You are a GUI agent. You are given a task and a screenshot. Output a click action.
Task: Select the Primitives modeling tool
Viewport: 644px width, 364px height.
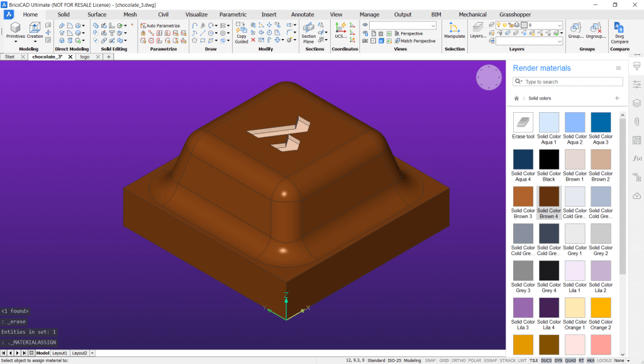14,30
